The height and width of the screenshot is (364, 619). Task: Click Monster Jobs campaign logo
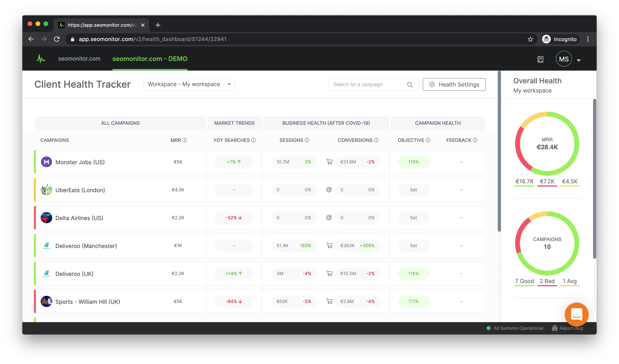(x=46, y=162)
